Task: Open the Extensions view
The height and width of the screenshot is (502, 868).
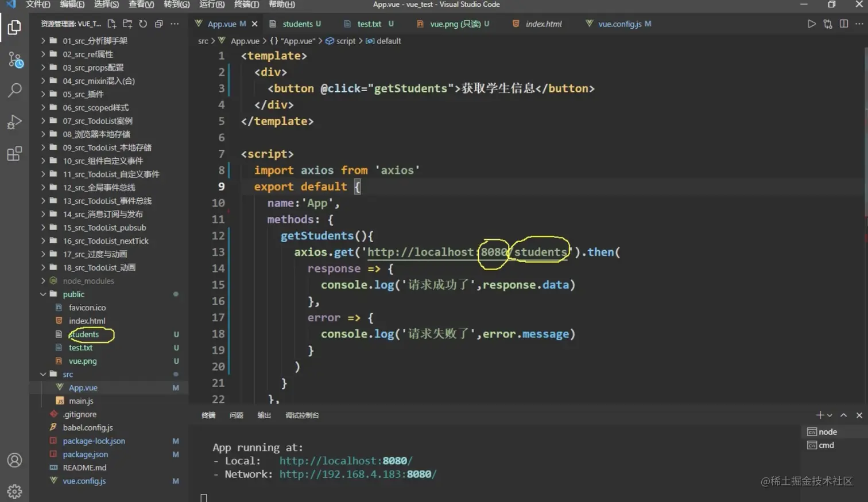Action: point(14,153)
